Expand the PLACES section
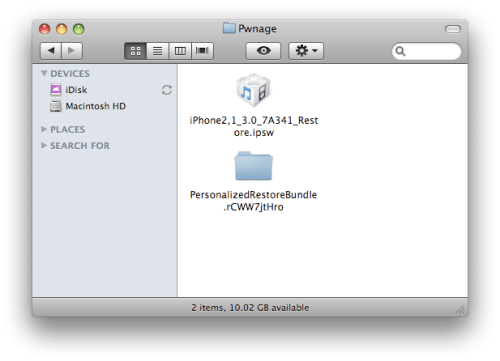Viewport: 500px width, 361px height. point(44,129)
